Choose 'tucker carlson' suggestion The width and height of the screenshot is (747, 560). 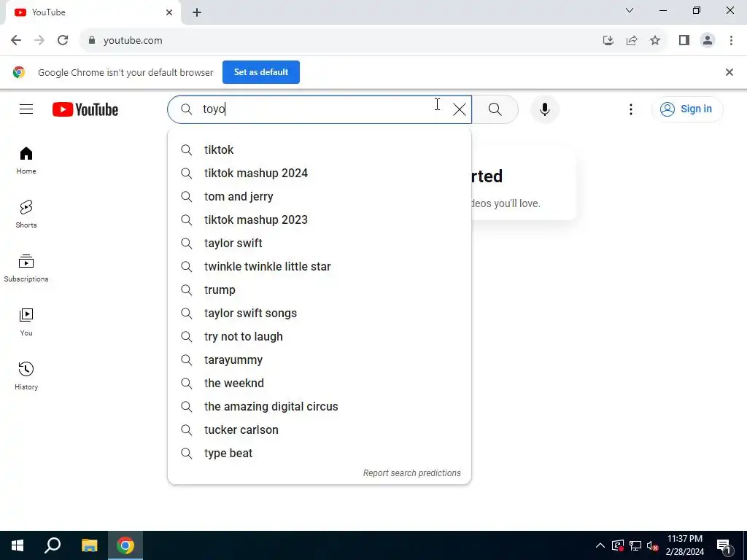click(320, 430)
